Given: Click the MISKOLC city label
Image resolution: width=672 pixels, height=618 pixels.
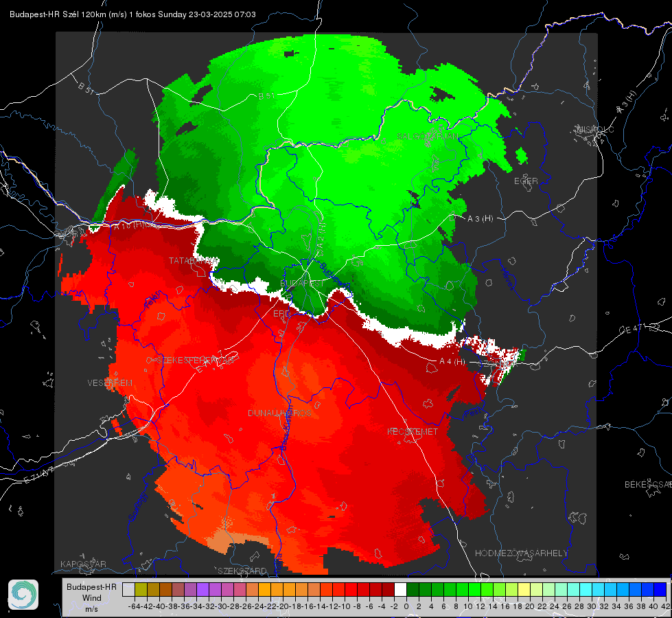Looking at the screenshot, I should [595, 129].
